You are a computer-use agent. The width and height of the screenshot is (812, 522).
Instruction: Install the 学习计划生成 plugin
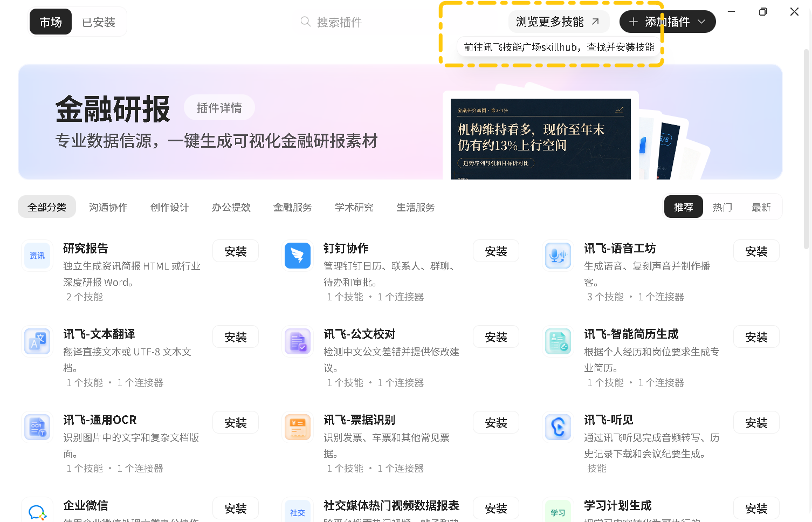coord(756,509)
